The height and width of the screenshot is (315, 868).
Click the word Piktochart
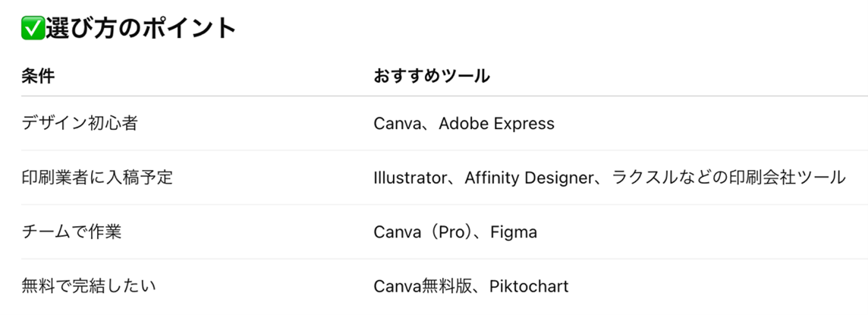pos(528,286)
